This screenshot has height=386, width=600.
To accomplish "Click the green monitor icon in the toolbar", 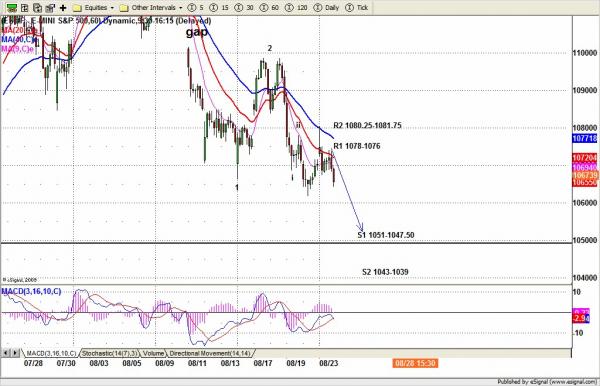I will pos(12,8).
